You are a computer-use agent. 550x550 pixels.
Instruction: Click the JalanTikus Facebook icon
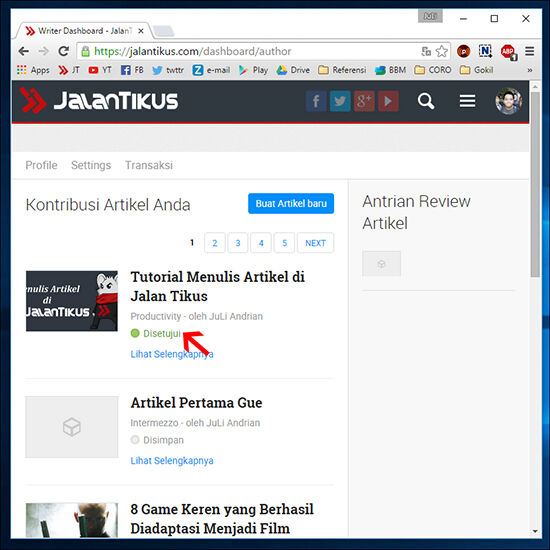click(316, 101)
